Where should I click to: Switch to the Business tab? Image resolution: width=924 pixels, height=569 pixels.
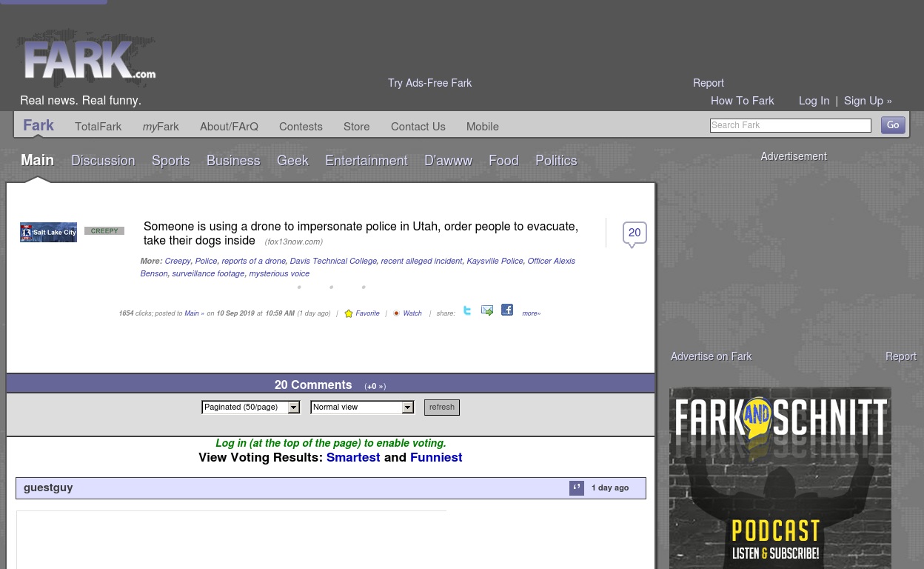pyautogui.click(x=233, y=161)
